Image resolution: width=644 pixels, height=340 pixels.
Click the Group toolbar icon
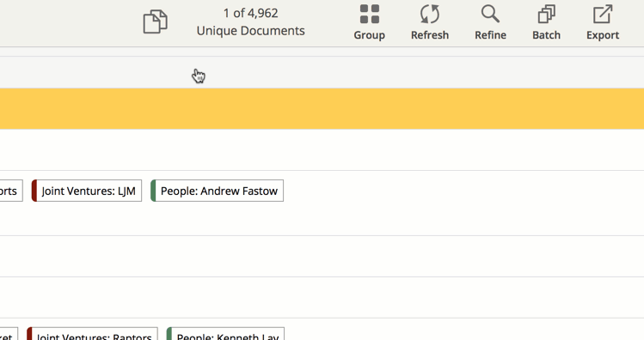[x=369, y=22]
